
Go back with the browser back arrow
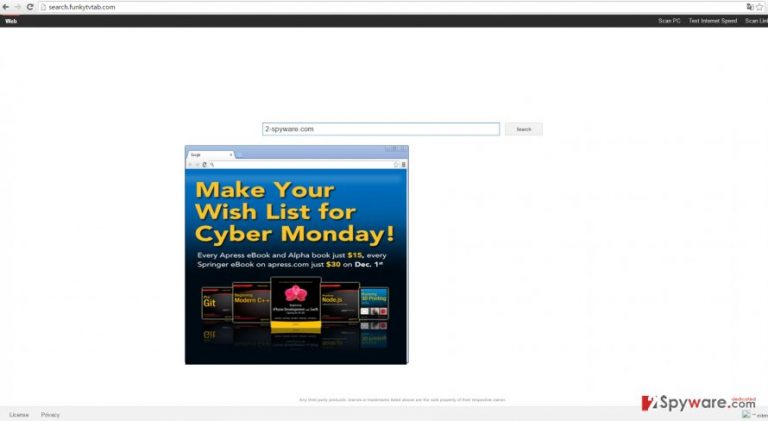[6, 7]
